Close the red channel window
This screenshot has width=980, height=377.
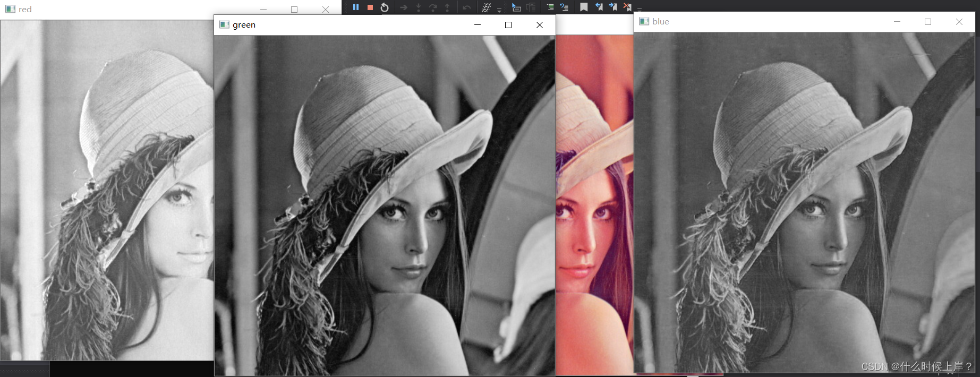pos(326,10)
